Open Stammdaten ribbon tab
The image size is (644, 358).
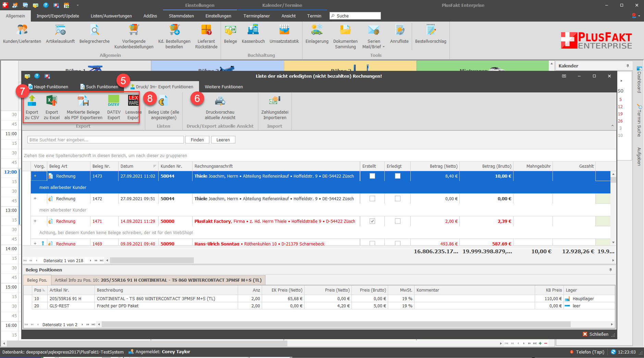(x=181, y=16)
